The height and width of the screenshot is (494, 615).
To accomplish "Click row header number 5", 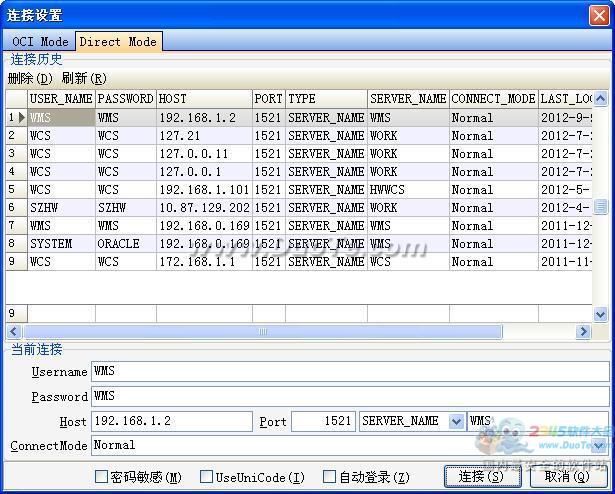I will coord(16,190).
